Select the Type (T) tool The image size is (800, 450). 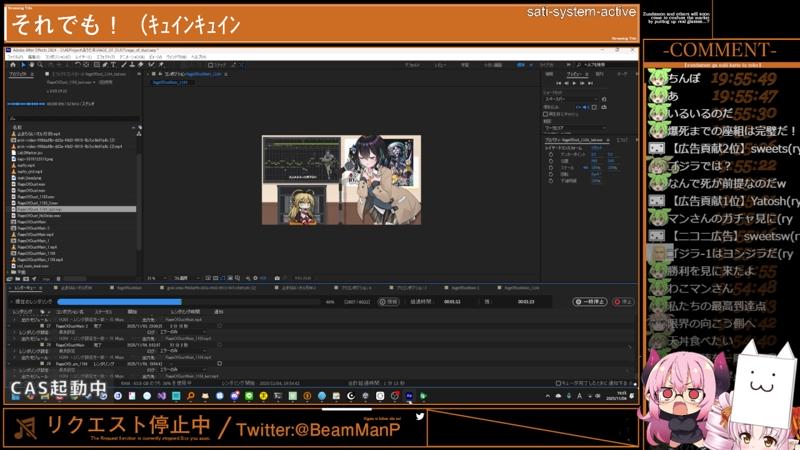pyautogui.click(x=113, y=65)
